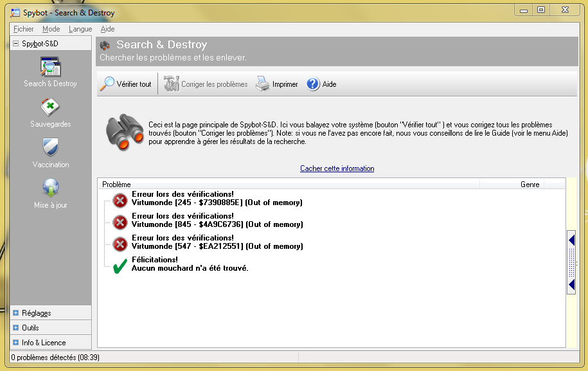Click the Cacher cette information link

[x=337, y=168]
